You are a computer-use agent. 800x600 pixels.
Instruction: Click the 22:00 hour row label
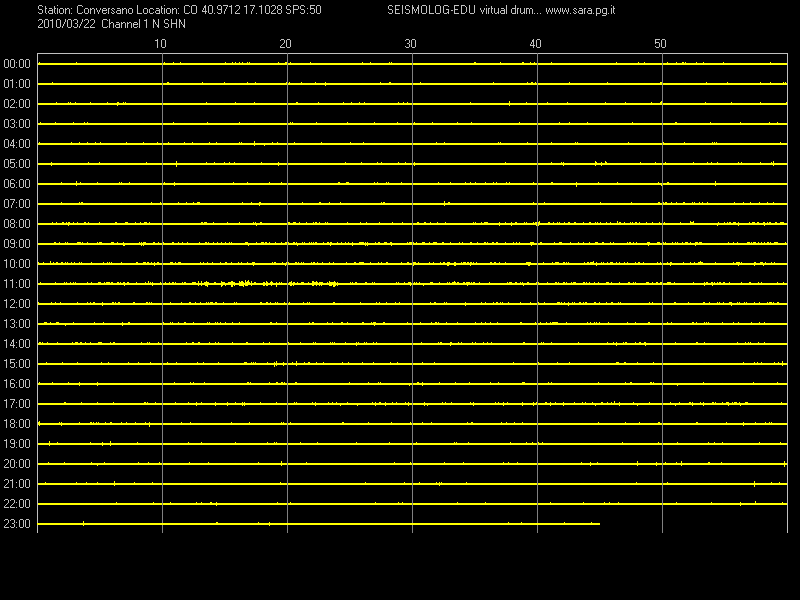pyautogui.click(x=17, y=504)
